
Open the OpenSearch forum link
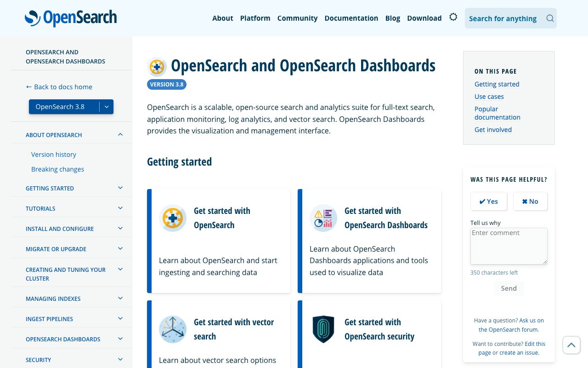pyautogui.click(x=511, y=325)
